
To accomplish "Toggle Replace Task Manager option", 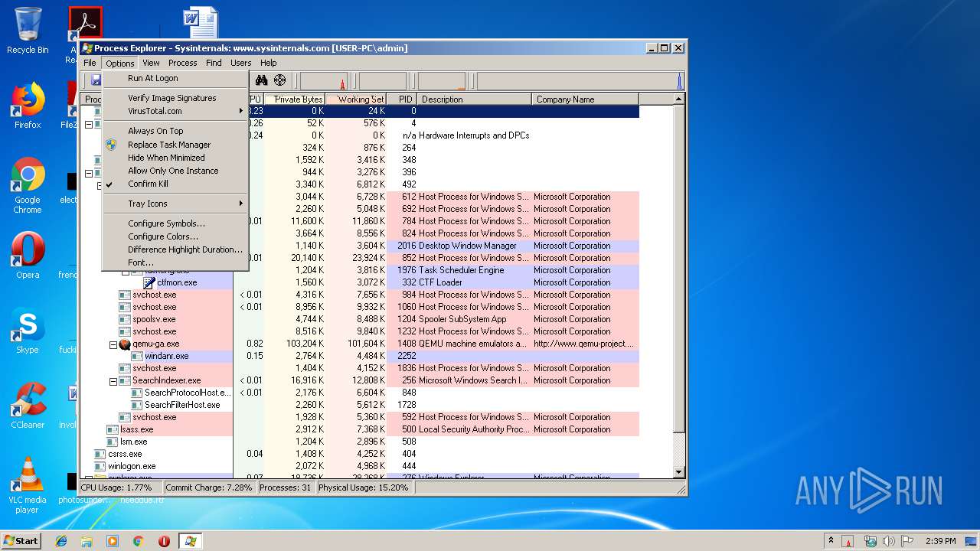I will [175, 145].
